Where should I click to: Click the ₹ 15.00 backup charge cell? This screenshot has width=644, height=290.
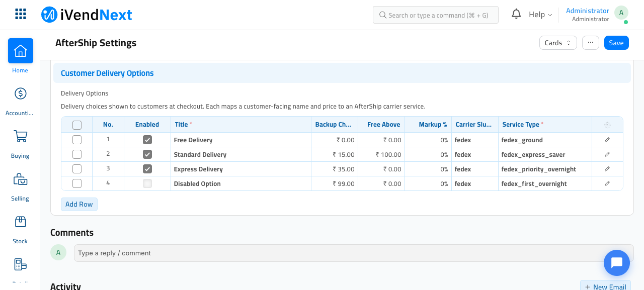335,154
